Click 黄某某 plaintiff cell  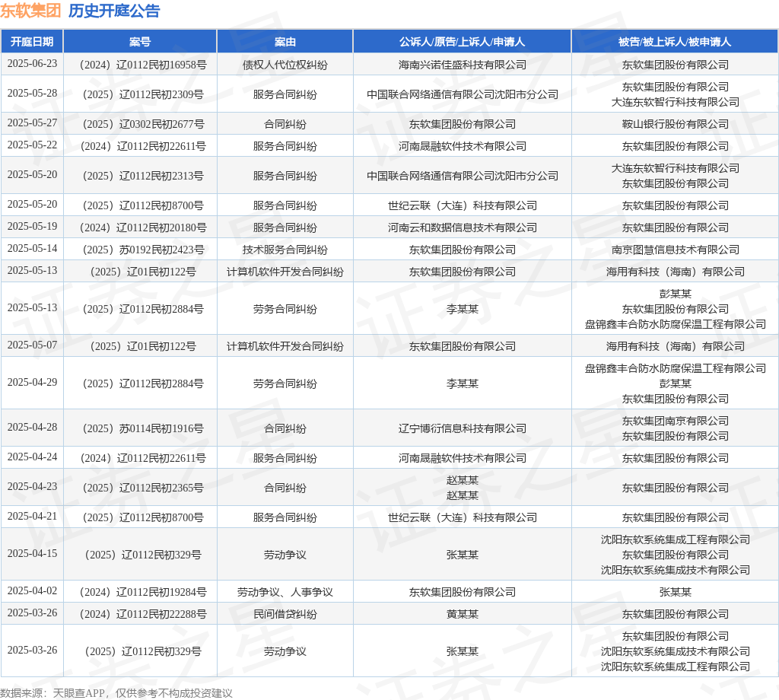pyautogui.click(x=462, y=615)
